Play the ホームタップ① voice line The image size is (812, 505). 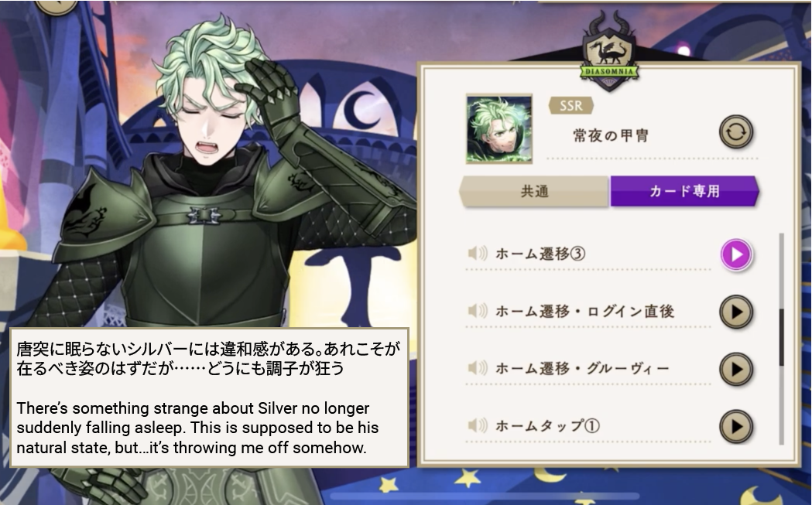[x=736, y=427]
